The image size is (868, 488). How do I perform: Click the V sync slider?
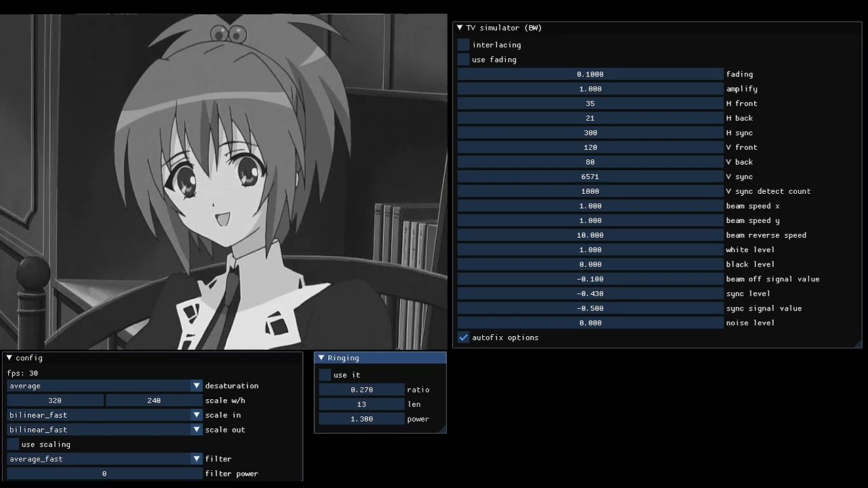[591, 177]
